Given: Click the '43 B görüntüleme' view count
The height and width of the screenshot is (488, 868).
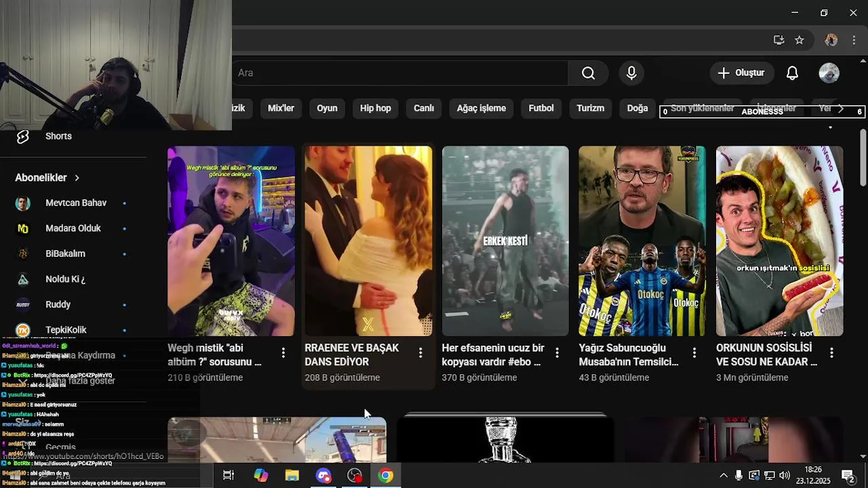Looking at the screenshot, I should [x=614, y=378].
